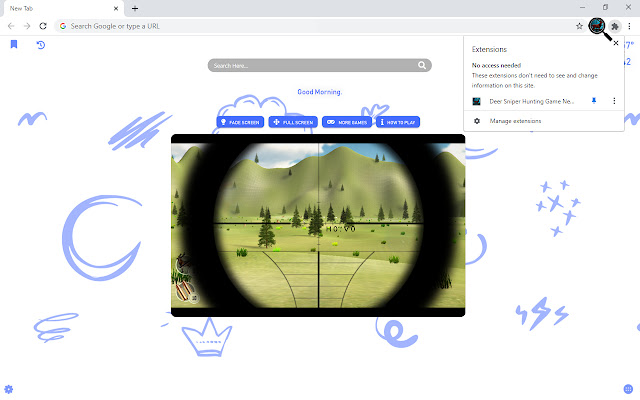Open a new tab with plus button
This screenshot has width=640, height=400.
point(135,8)
